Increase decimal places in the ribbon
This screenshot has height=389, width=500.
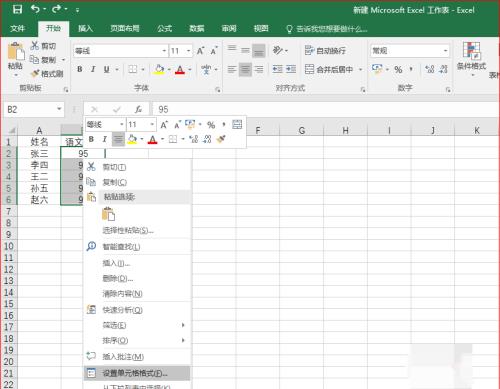coord(429,69)
